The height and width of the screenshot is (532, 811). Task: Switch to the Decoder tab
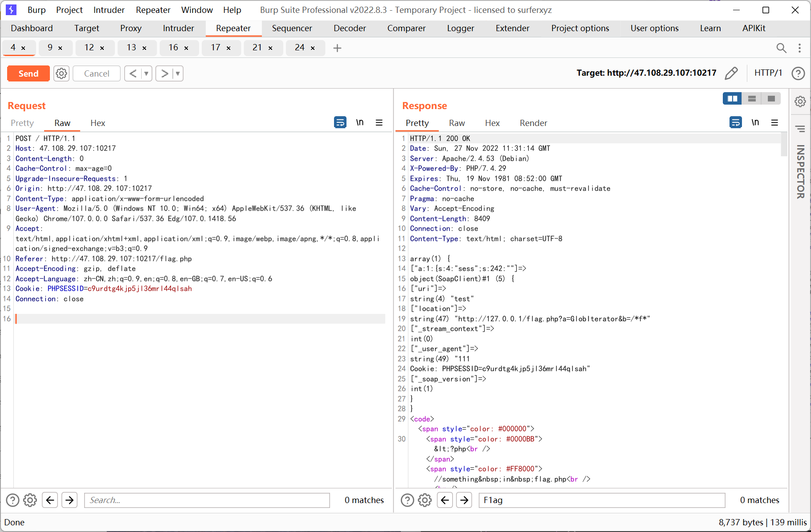tap(350, 28)
